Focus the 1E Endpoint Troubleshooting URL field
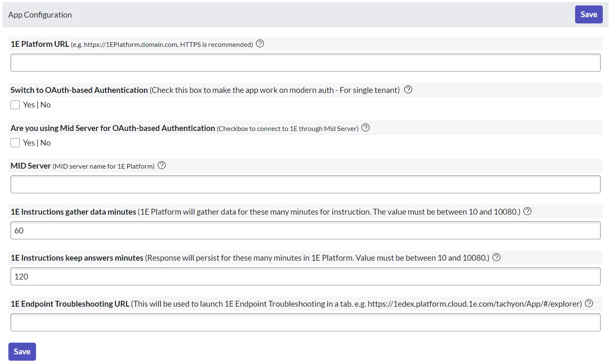The image size is (612, 364). [x=305, y=323]
